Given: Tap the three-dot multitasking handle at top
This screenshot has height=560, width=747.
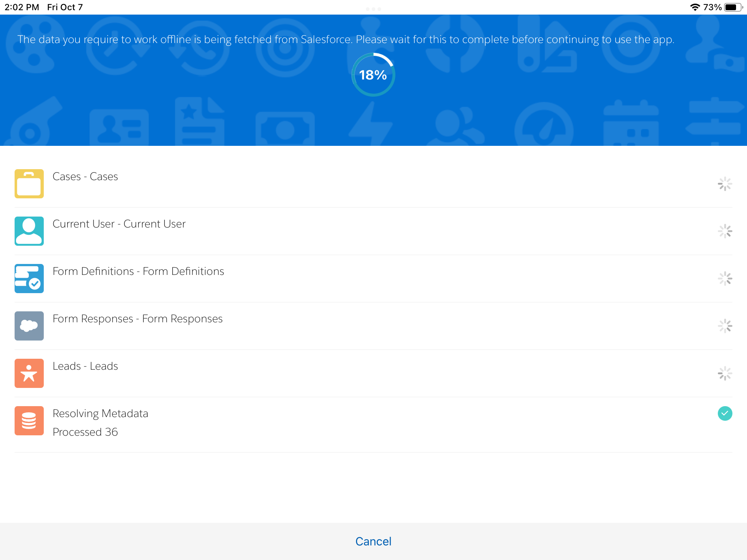Looking at the screenshot, I should (373, 9).
